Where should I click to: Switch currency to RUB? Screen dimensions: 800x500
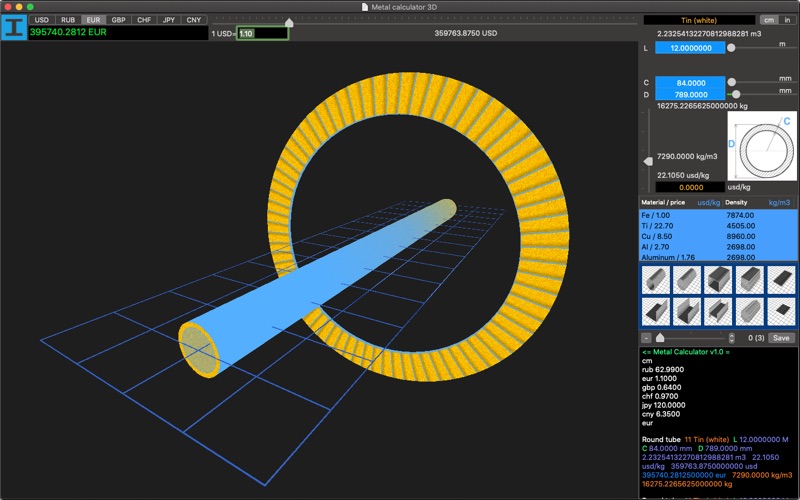tap(68, 20)
